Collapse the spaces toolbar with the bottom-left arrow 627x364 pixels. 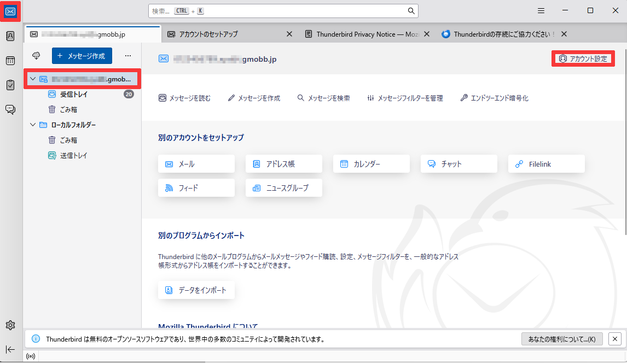click(x=10, y=349)
